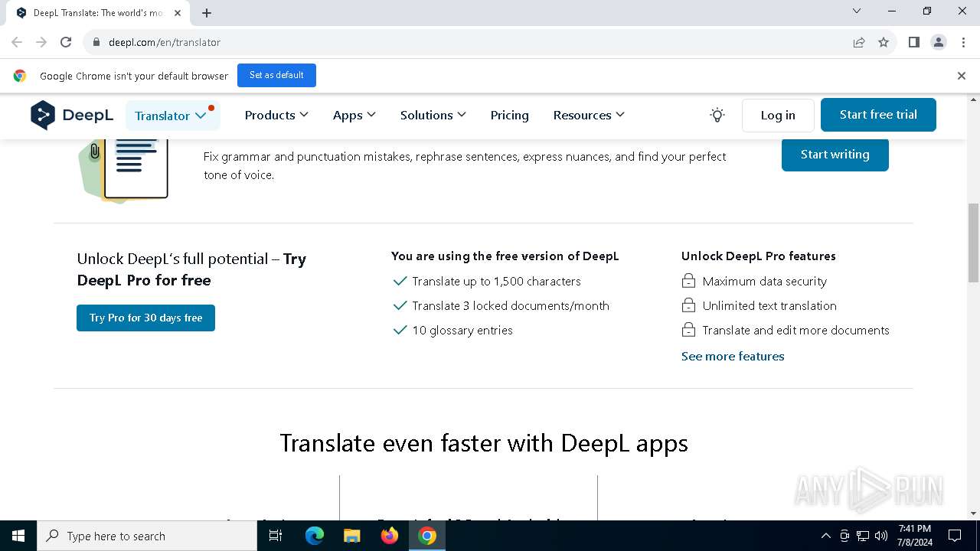Dismiss the default browser notification bar
Image resolution: width=980 pixels, height=551 pixels.
pos(962,76)
